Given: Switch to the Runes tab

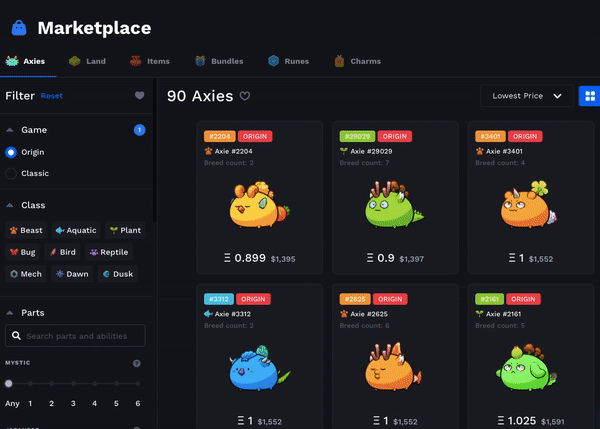Looking at the screenshot, I should (x=288, y=61).
